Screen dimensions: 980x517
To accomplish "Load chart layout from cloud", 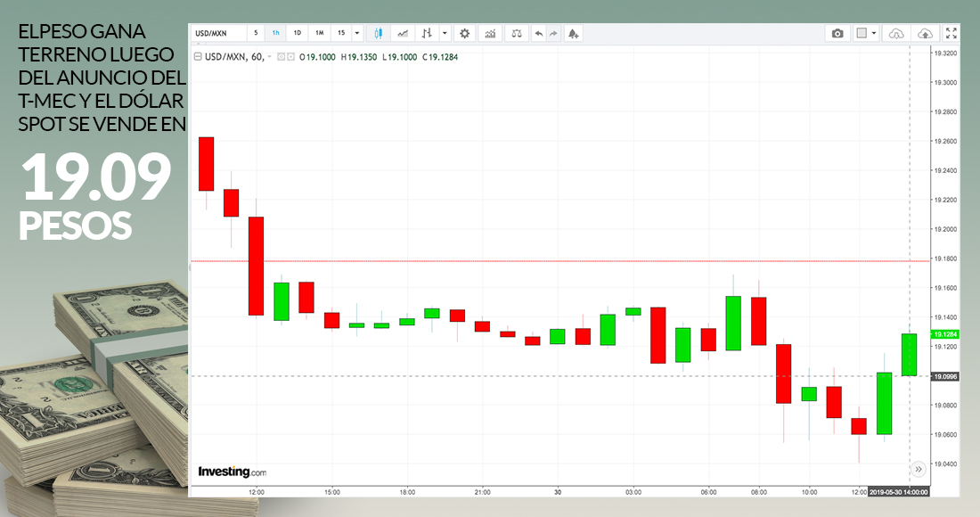I will (897, 33).
